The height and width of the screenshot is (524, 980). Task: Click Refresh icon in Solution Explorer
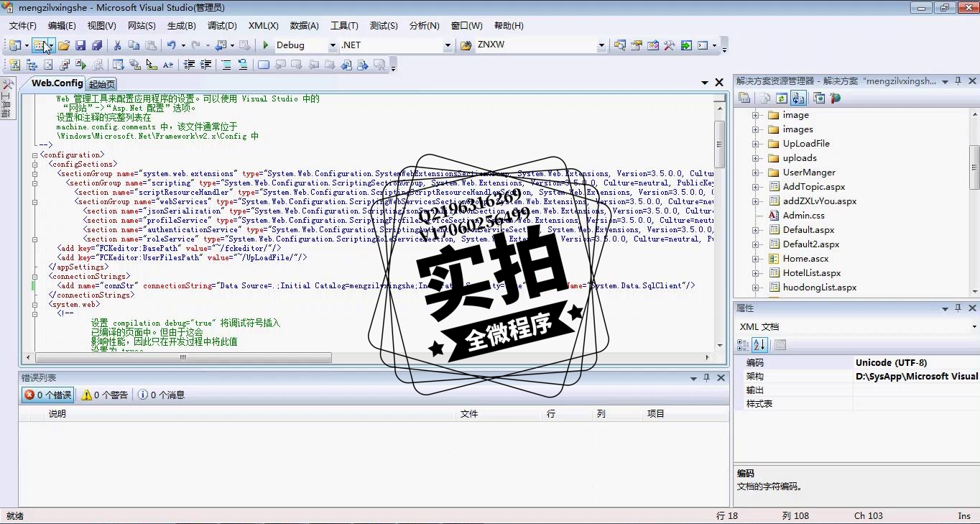tap(782, 98)
